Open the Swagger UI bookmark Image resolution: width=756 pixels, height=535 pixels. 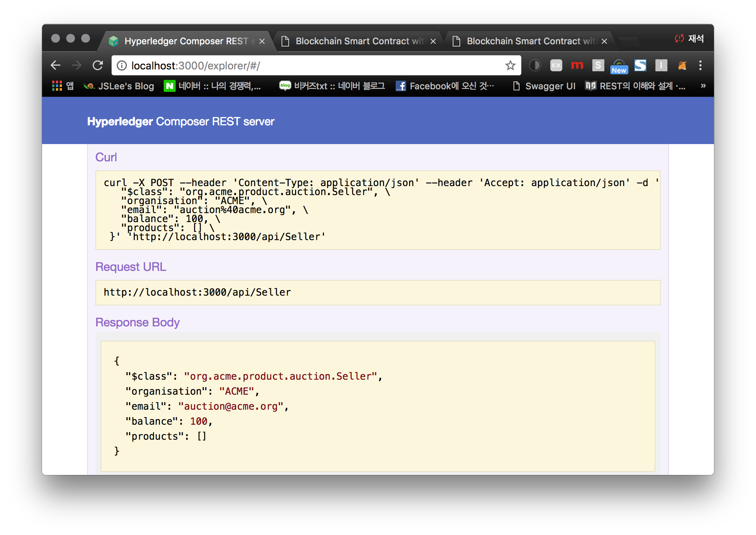point(550,86)
